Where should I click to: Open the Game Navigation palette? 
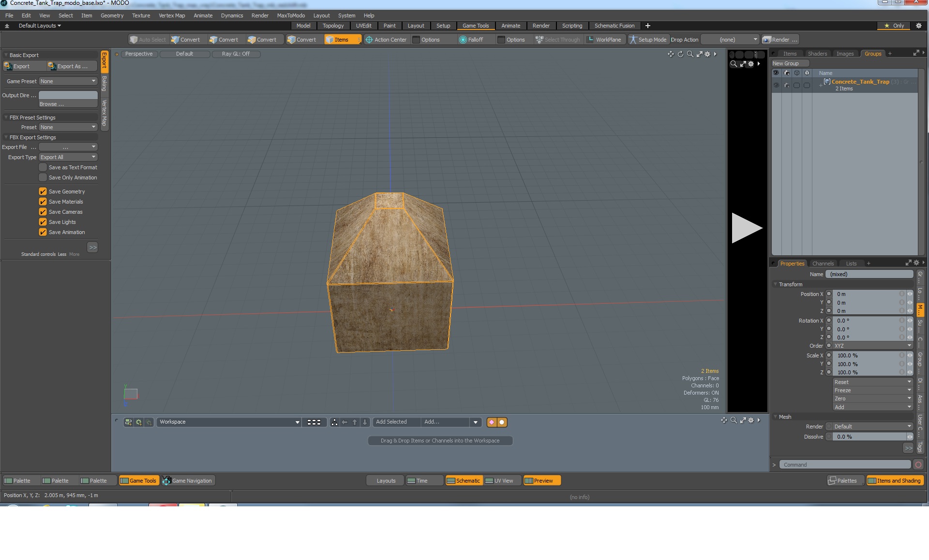coord(188,481)
